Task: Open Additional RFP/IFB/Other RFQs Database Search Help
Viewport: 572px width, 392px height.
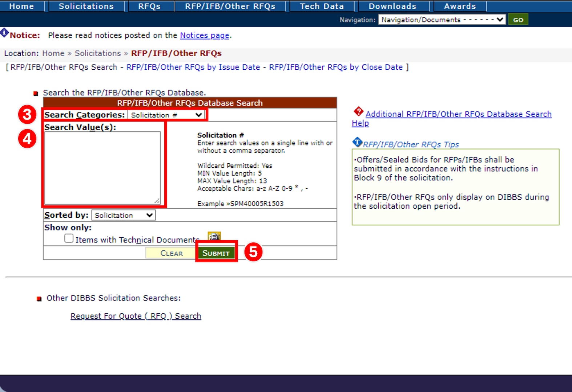Action: (452, 118)
